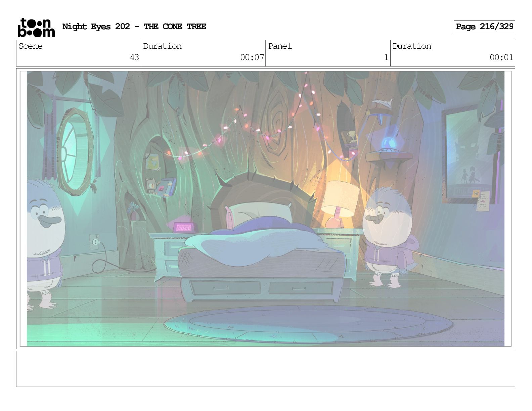Click the empty notes box below the panel

[x=265, y=369]
